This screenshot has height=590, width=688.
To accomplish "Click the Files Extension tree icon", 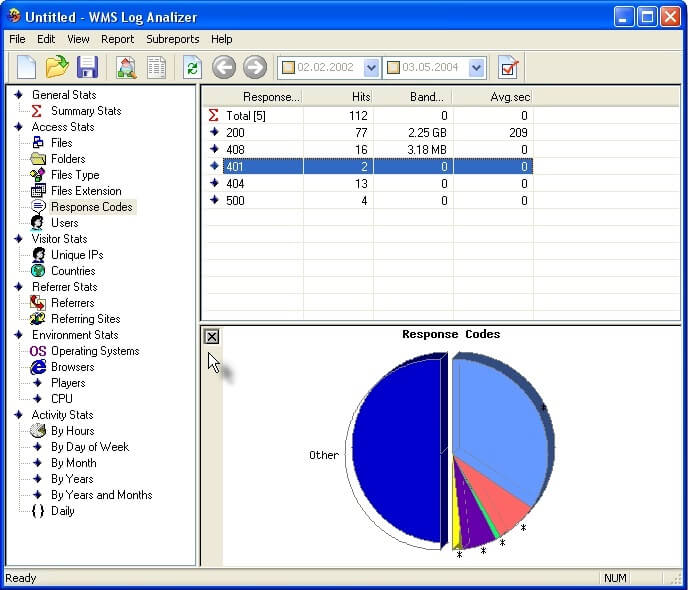I will click(38, 191).
